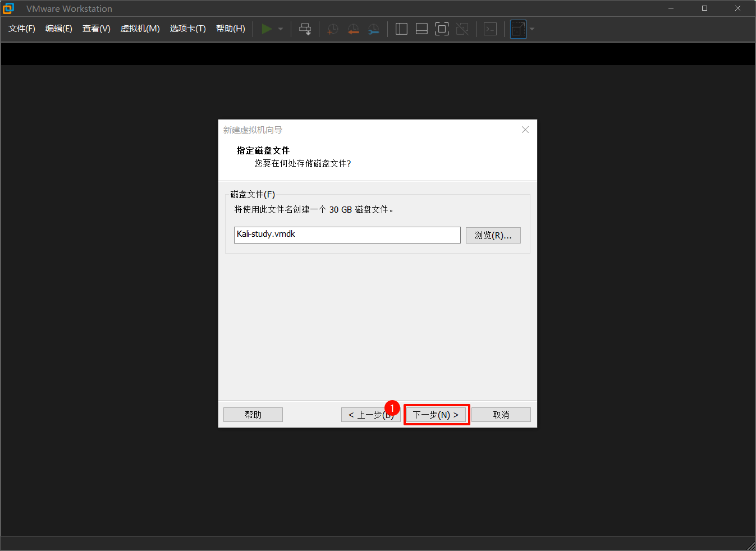This screenshot has width=756, height=551.
Task: Click the full screen mode icon
Action: pos(442,29)
